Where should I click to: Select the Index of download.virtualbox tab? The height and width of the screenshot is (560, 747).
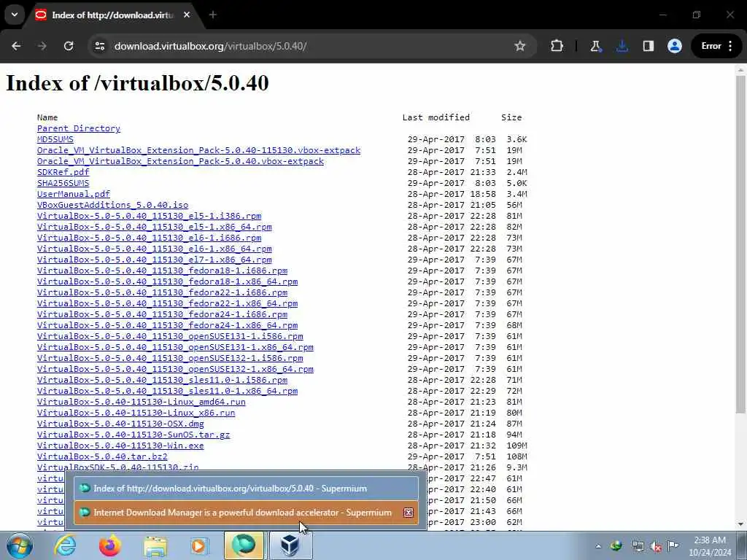pos(112,15)
